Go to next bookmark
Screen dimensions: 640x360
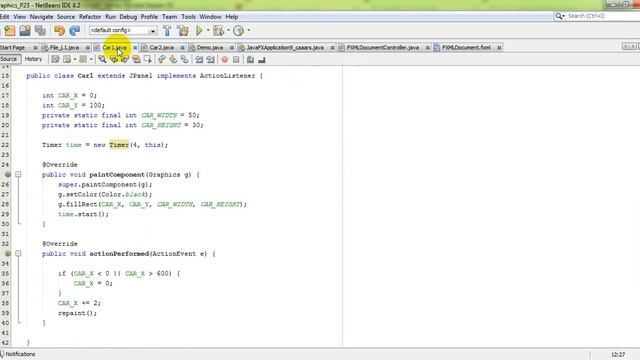173,60
